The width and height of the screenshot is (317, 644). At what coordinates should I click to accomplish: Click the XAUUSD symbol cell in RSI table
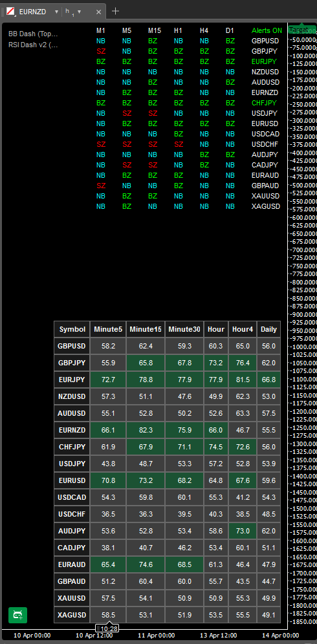click(x=72, y=598)
